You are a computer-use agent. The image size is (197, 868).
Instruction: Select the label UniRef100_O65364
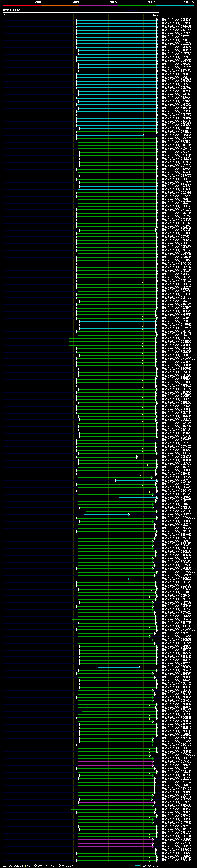pyautogui.click(x=176, y=135)
